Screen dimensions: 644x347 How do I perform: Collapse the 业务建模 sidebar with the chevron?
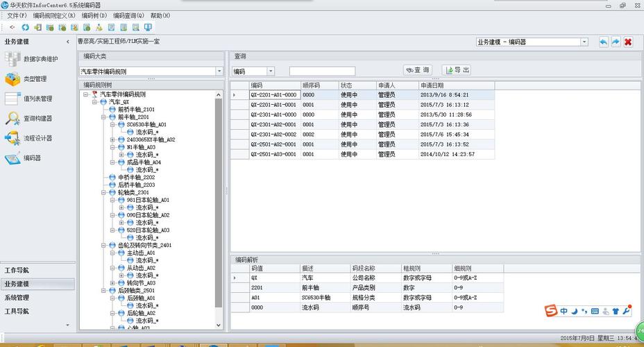point(68,42)
